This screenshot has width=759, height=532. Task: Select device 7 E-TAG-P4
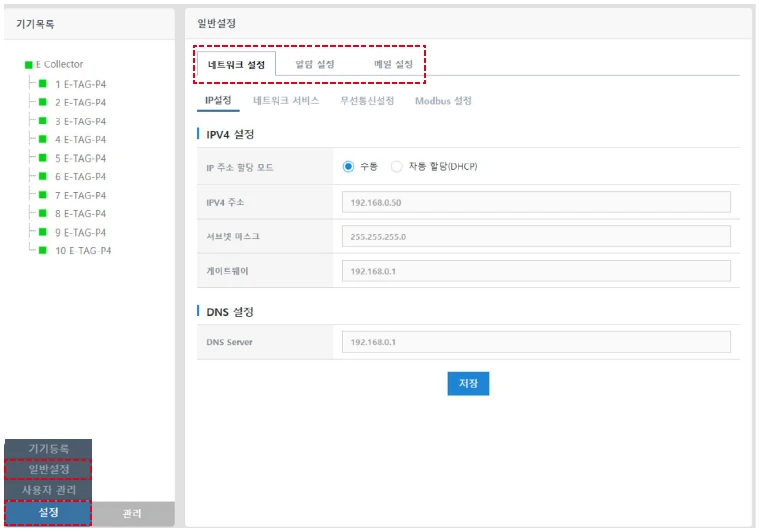click(x=80, y=196)
